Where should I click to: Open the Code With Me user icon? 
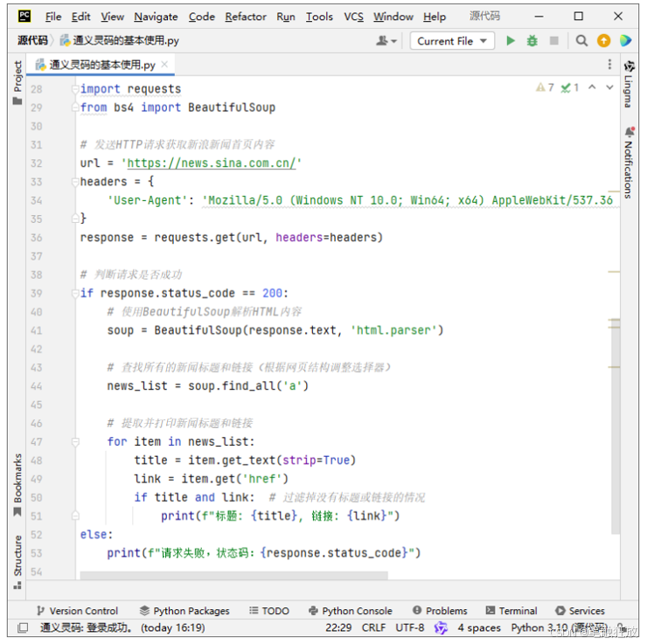386,41
